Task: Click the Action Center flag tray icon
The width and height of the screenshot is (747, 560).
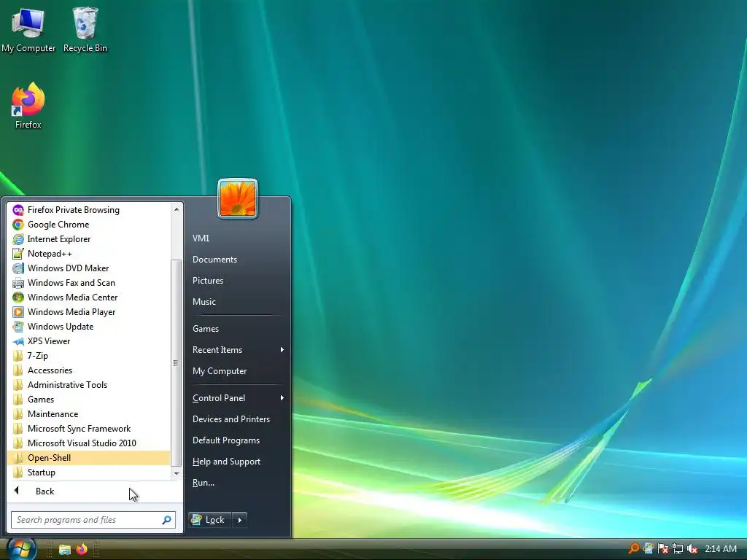Action: pos(662,549)
